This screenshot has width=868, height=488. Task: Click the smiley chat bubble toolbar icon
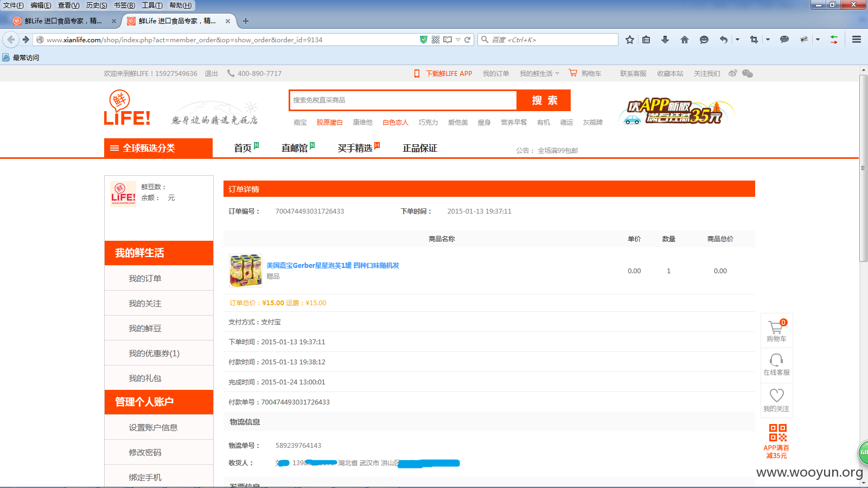coord(704,40)
